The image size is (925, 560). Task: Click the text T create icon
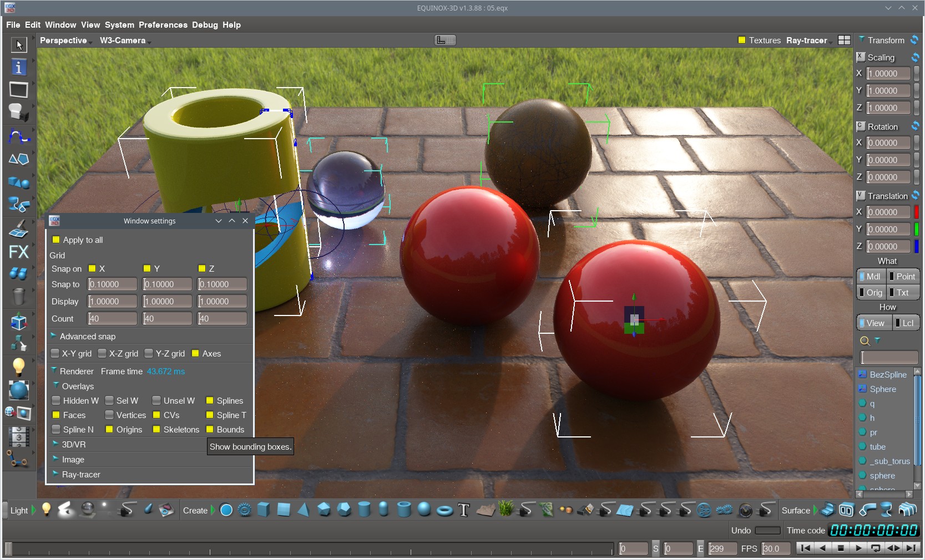(464, 510)
